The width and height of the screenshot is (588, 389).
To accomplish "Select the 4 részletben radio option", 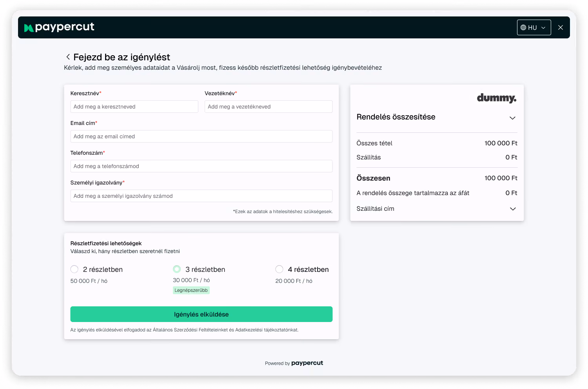I will [x=279, y=269].
